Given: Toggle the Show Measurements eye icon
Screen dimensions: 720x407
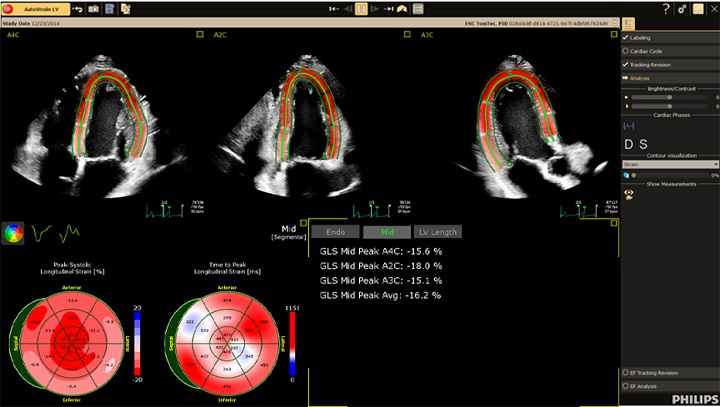Looking at the screenshot, I should click(630, 194).
